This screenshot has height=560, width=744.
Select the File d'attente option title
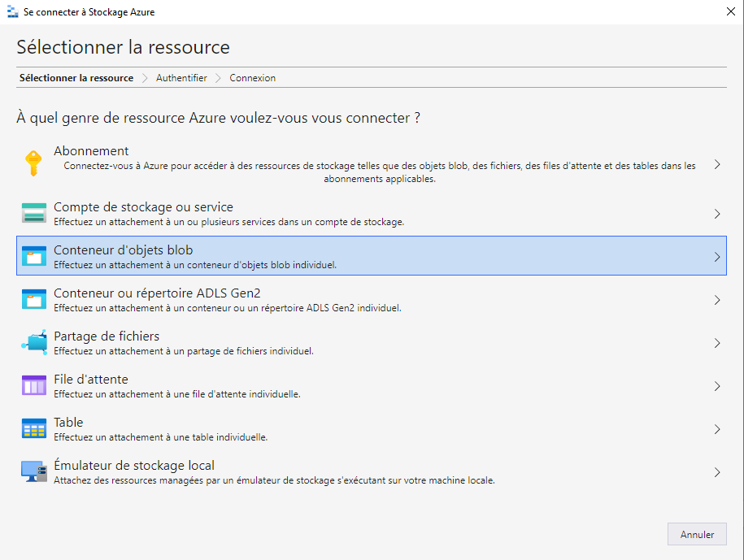coord(91,380)
